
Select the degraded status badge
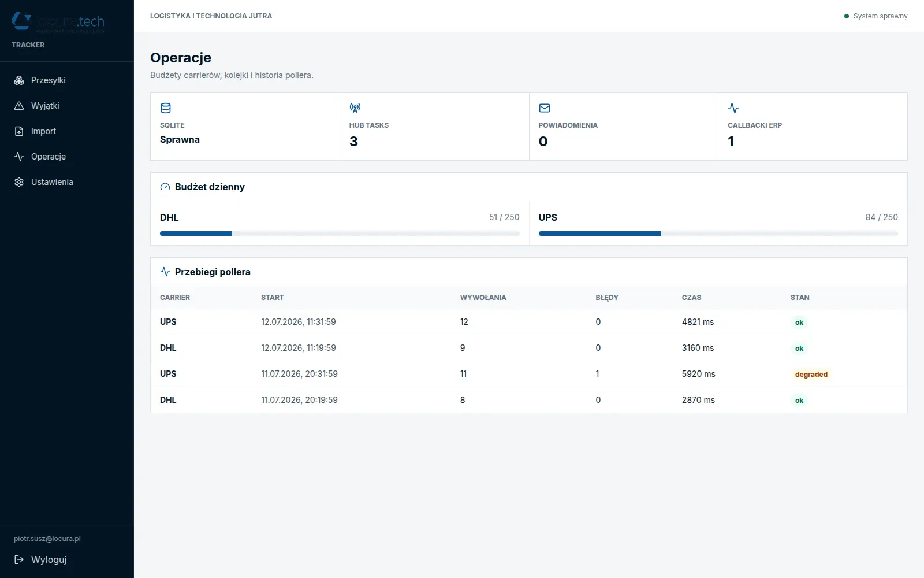[x=811, y=375]
